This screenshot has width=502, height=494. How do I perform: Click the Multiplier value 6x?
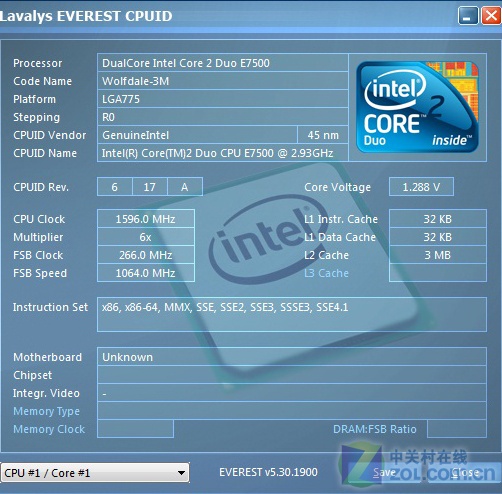146,237
